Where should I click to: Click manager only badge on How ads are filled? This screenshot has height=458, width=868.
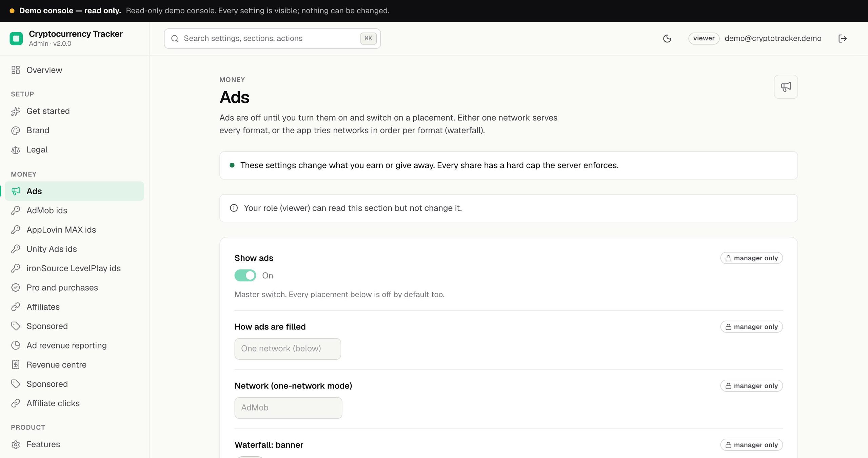point(751,327)
